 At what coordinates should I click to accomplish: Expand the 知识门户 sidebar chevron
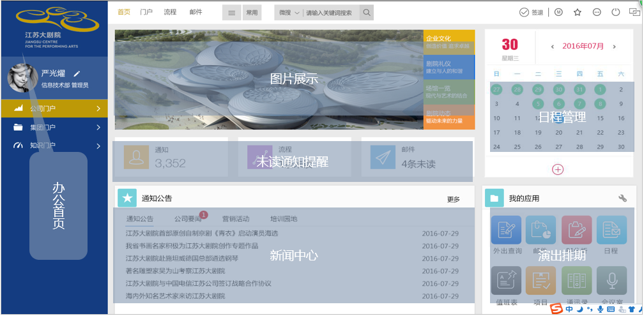coord(98,146)
